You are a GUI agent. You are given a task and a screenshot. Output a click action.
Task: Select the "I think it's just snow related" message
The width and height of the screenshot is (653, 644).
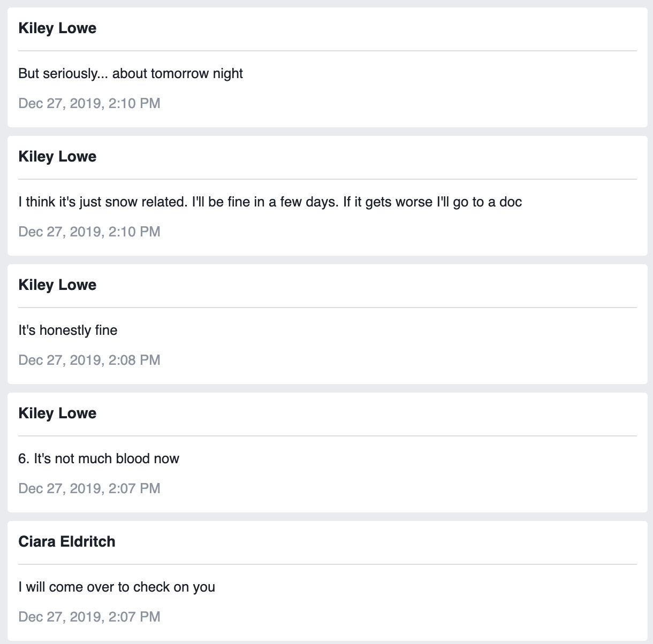pyautogui.click(x=270, y=202)
